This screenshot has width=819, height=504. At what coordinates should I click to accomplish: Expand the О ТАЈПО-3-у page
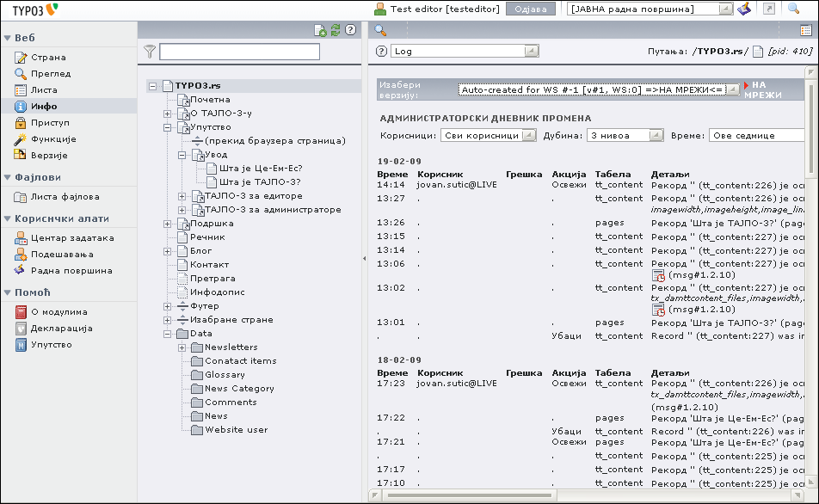point(167,114)
